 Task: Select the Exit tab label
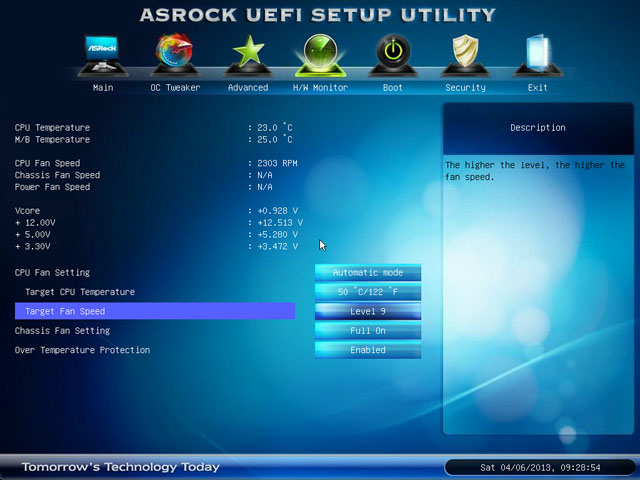click(x=538, y=87)
